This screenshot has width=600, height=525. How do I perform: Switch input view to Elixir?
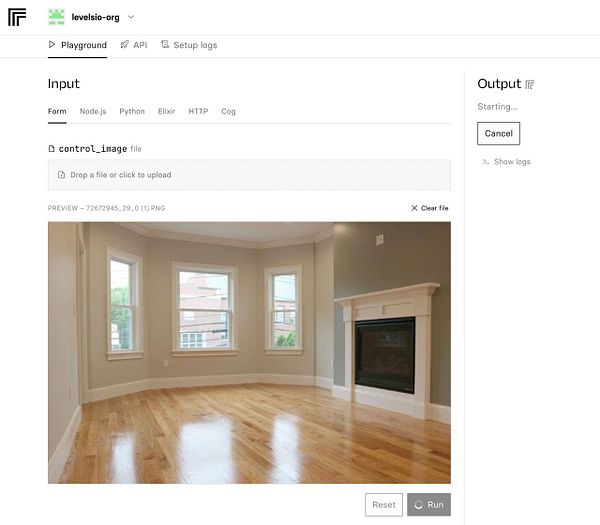point(166,111)
